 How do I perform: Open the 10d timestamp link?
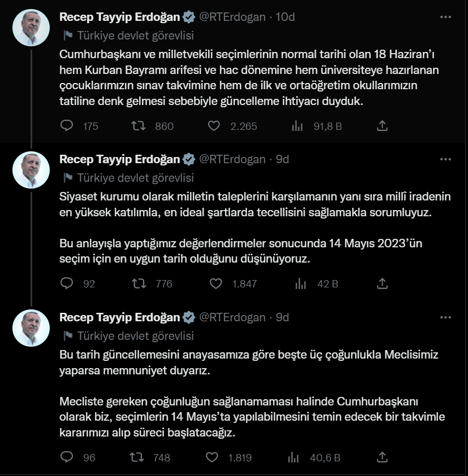coord(285,17)
